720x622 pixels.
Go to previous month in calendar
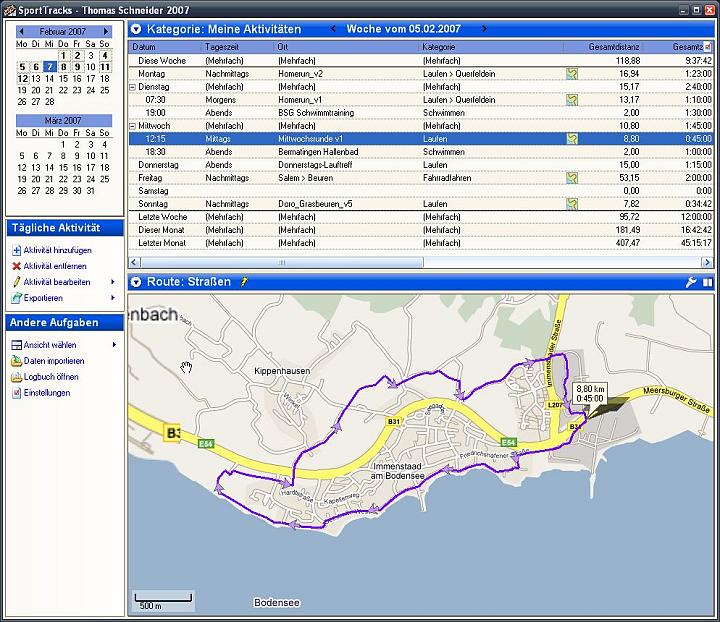(x=21, y=31)
